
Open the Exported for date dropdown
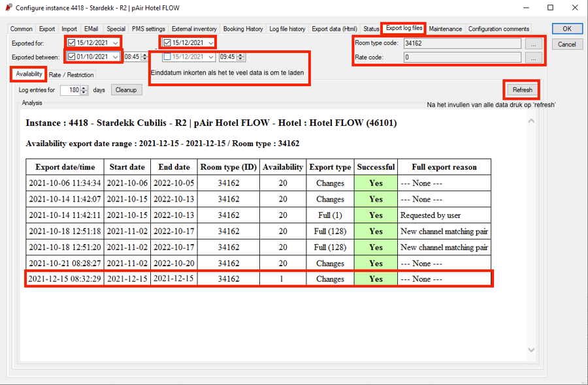(x=114, y=41)
